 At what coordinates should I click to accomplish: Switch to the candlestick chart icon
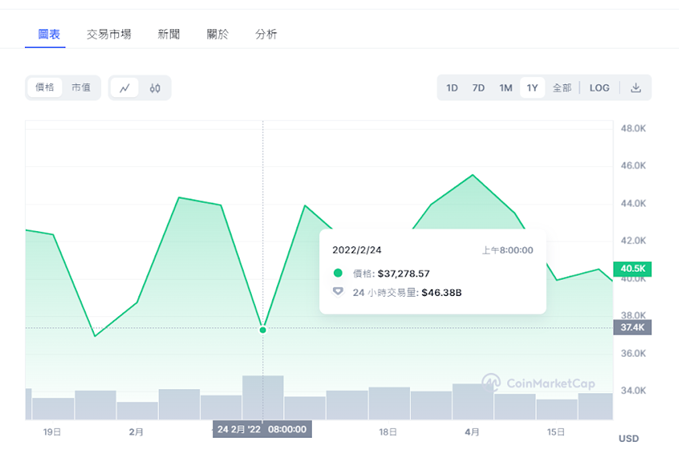(155, 88)
